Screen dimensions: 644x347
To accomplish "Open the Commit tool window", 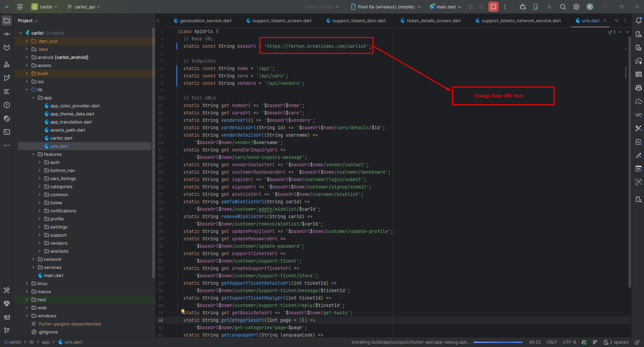I will point(7,34).
